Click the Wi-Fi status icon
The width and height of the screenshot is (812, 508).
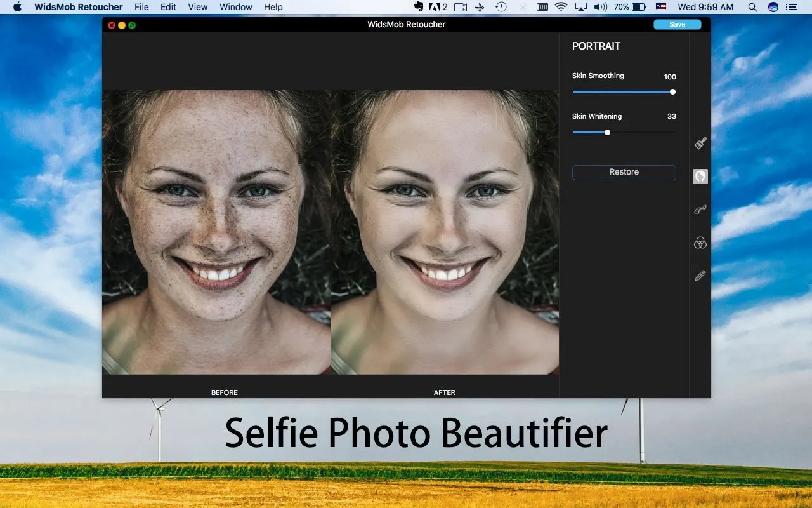coord(561,7)
